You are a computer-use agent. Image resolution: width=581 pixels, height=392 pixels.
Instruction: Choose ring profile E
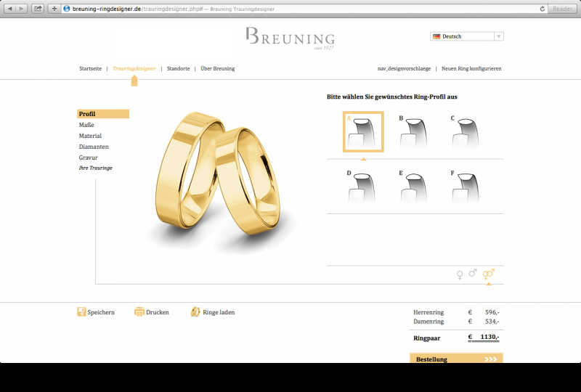coord(414,187)
